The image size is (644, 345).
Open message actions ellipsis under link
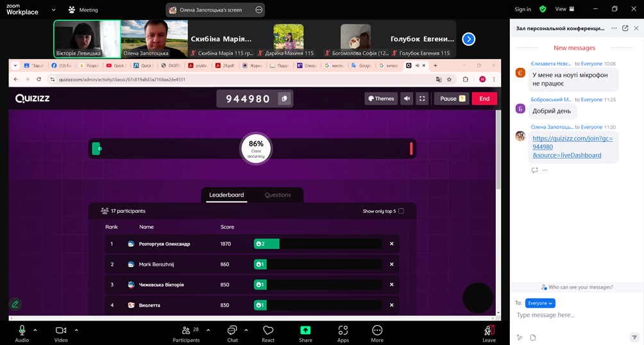point(545,170)
